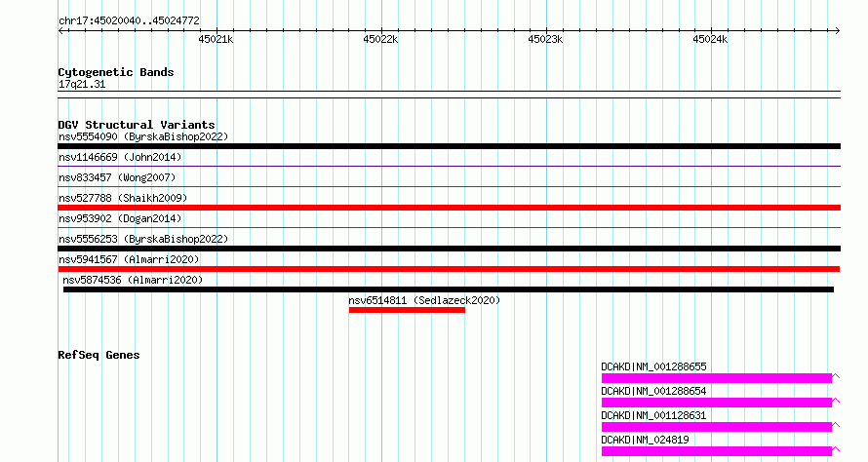The width and height of the screenshot is (868, 462).
Task: Click the 17q21.31 band label
Action: click(82, 84)
